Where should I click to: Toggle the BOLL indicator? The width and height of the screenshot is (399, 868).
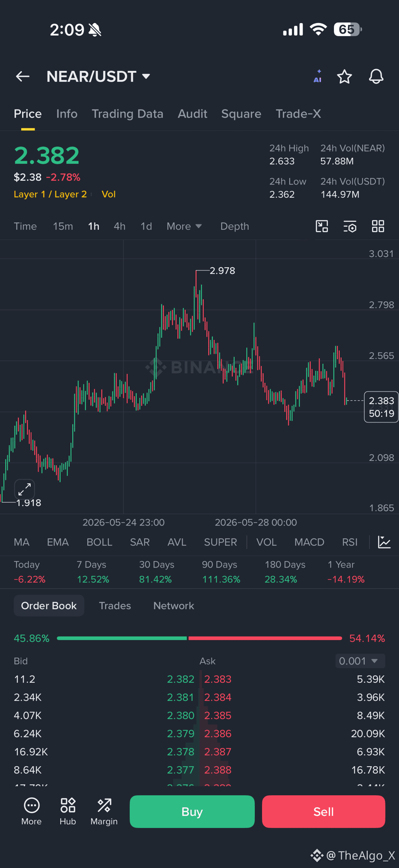tap(99, 542)
